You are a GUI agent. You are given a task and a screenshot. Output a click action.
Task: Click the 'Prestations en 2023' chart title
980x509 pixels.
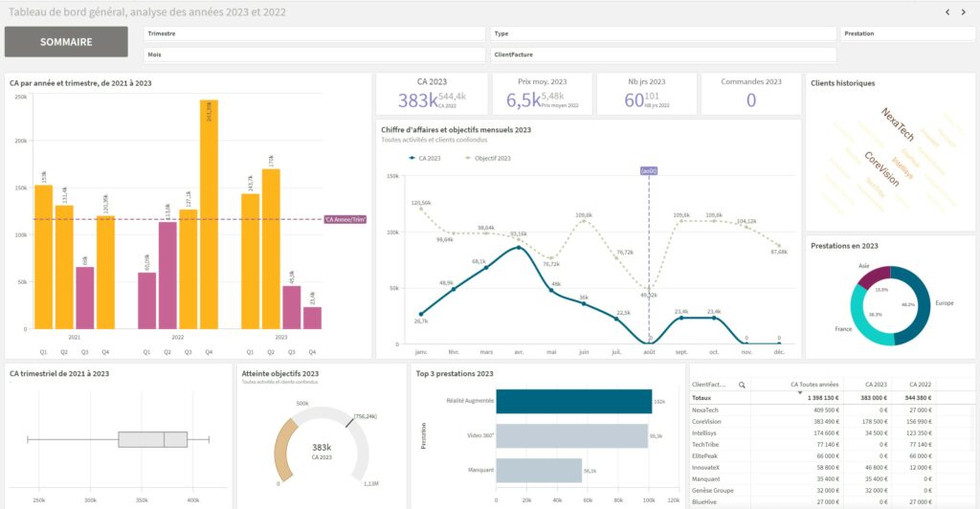(844, 246)
